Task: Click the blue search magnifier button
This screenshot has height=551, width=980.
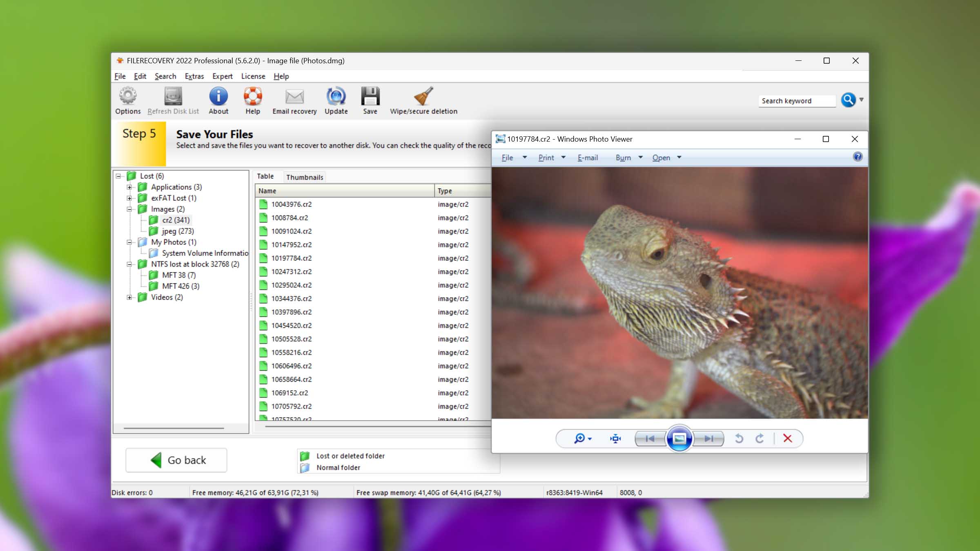Action: point(848,100)
